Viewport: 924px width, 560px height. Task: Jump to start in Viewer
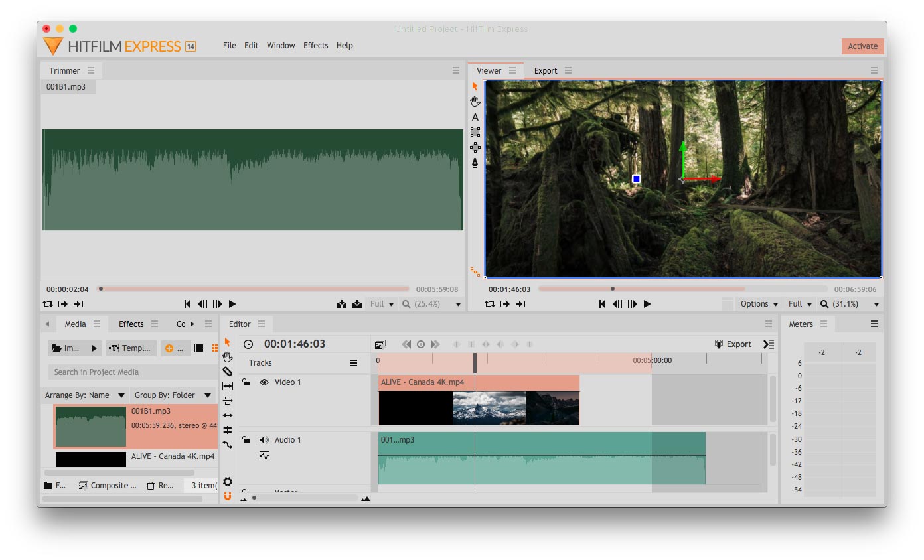(602, 304)
